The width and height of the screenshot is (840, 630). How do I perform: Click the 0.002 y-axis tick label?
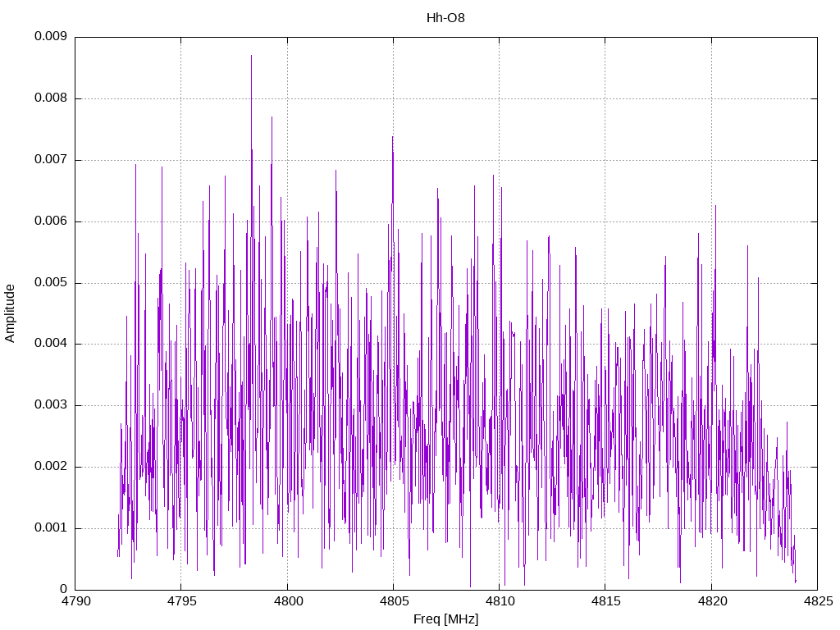51,467
